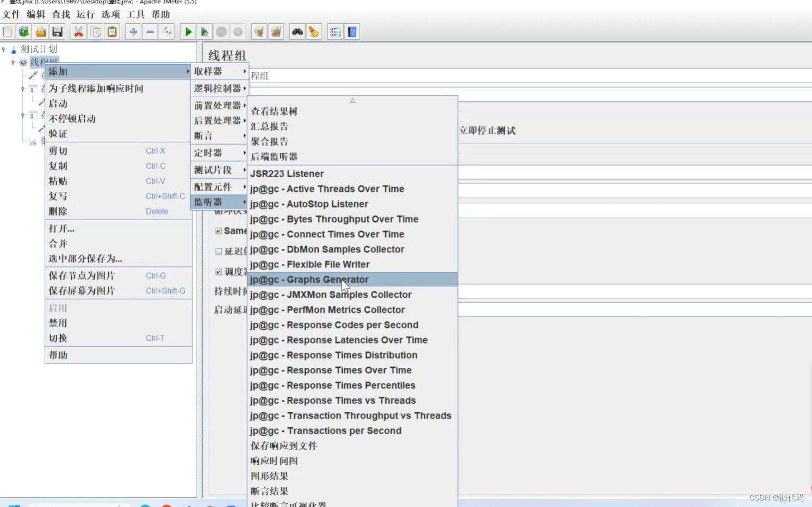Open the 运行 menu
The image size is (812, 507).
pyautogui.click(x=85, y=15)
